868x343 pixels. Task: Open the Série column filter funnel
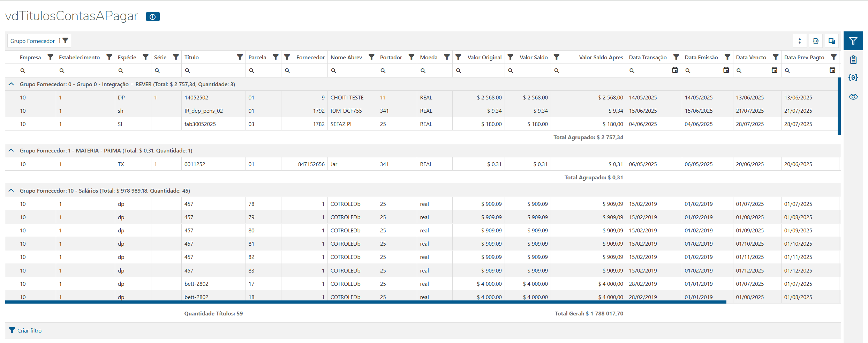pos(176,57)
